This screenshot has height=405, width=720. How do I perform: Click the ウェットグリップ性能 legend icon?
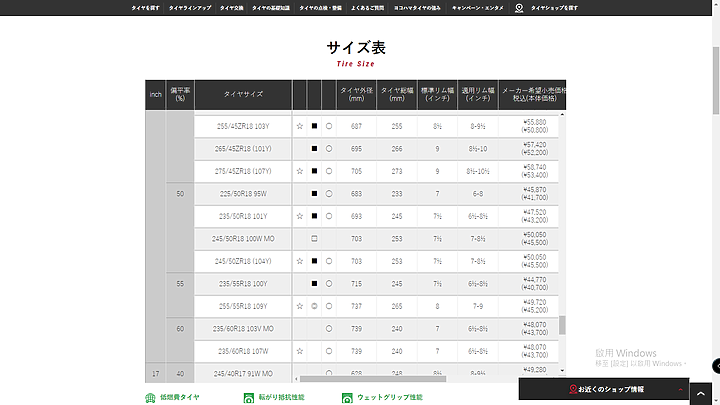tap(347, 398)
